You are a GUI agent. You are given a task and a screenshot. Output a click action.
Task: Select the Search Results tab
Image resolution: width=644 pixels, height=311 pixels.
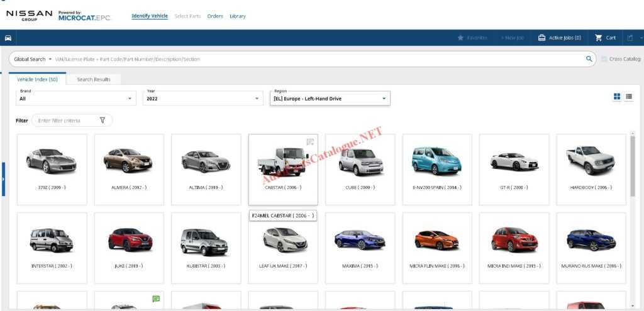pos(94,79)
